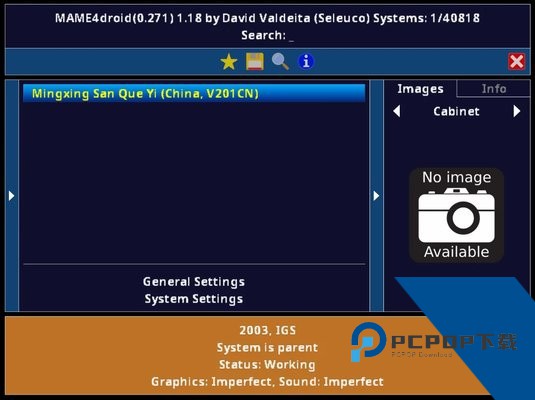
Task: Open System Settings
Action: point(194,299)
